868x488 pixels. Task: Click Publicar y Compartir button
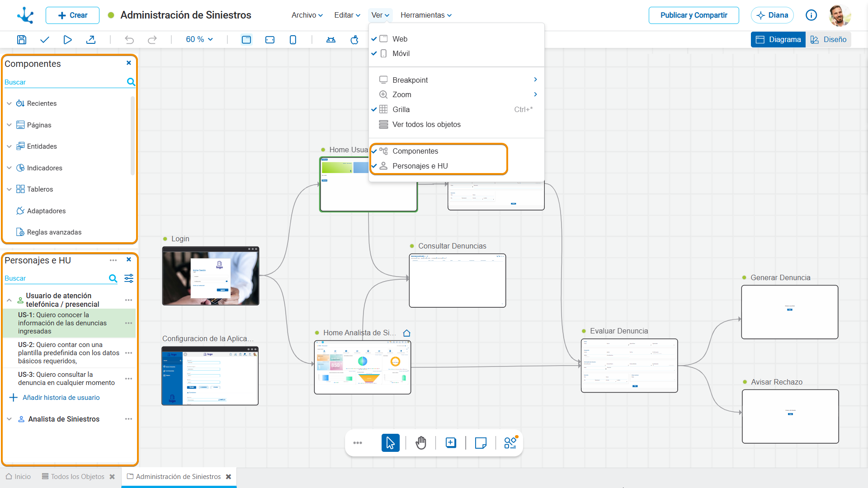693,15
